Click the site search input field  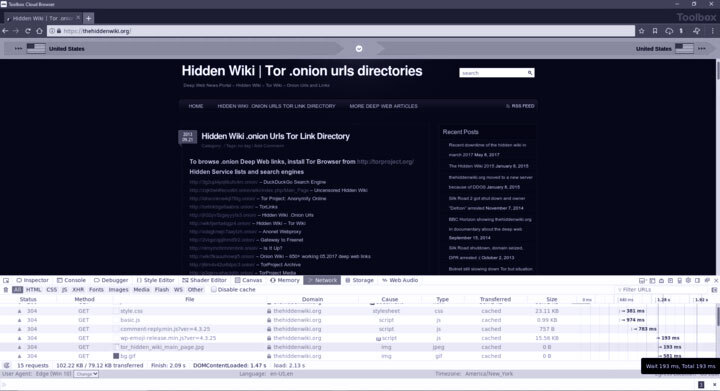(x=493, y=73)
